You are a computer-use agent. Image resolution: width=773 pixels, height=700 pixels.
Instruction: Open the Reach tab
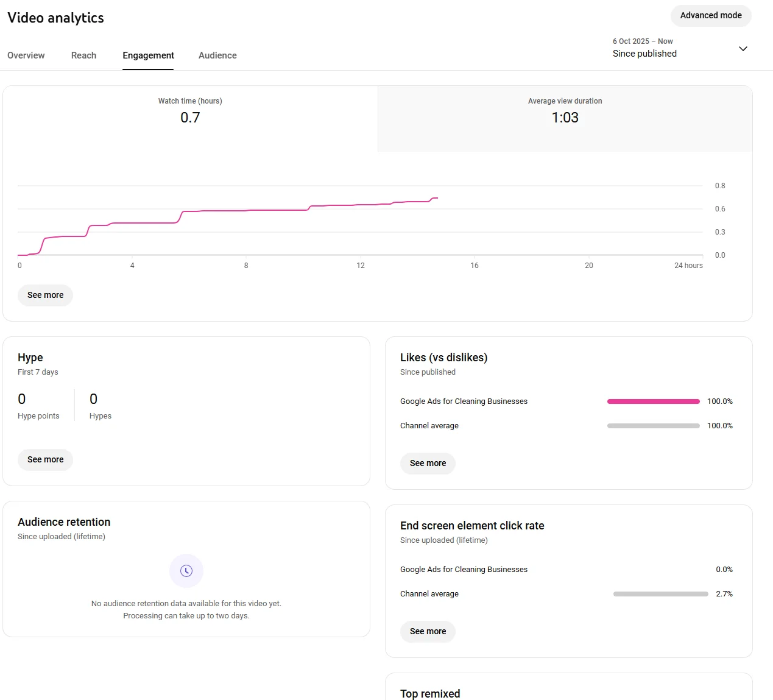point(83,55)
